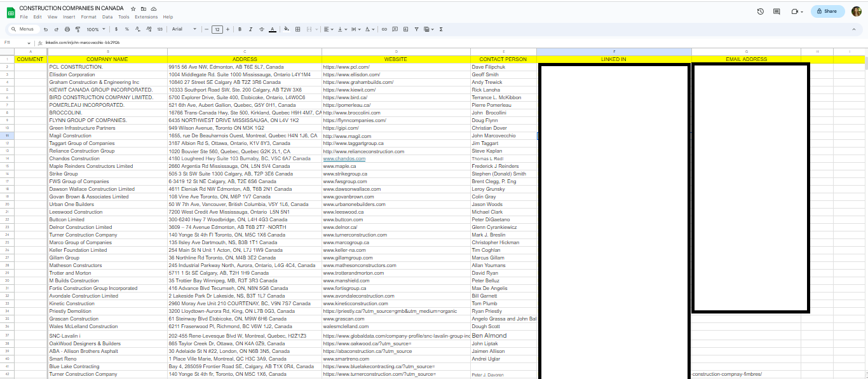Open the Google account avatar

point(857,11)
